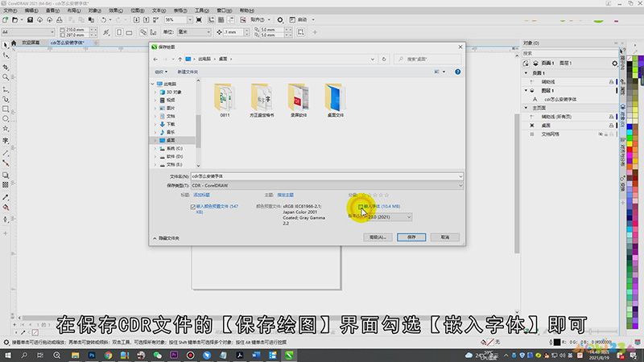Click the help icon in save dialog
The image size is (644, 362).
tap(457, 72)
